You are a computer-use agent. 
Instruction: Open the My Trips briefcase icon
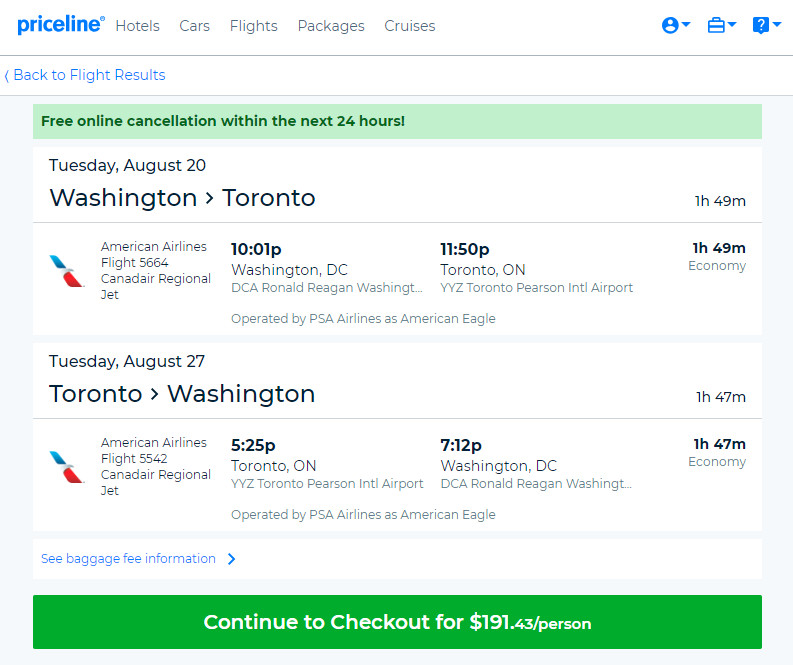point(716,25)
